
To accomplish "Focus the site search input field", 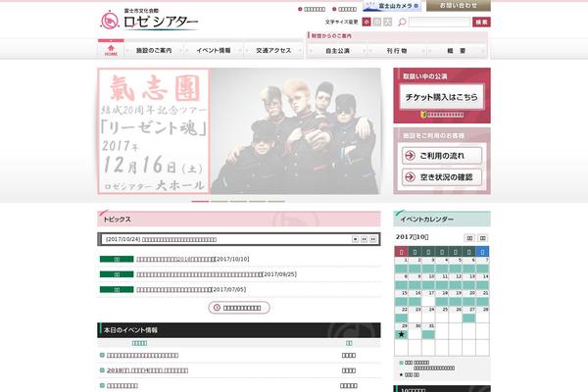I will 439,23.
